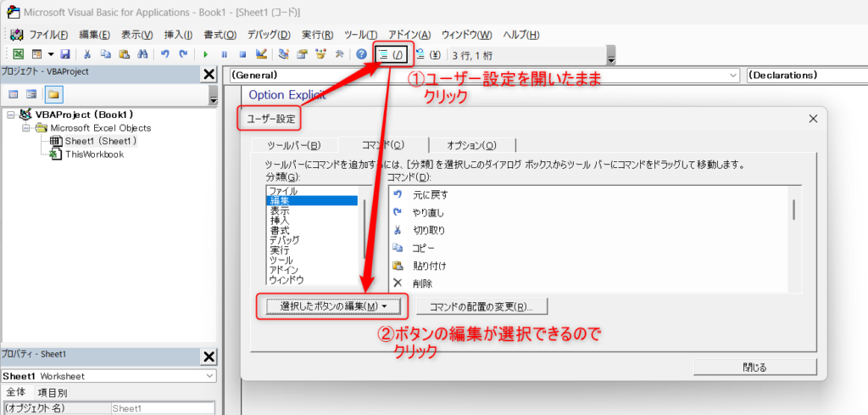Screen dimensions: 868x415
Task: Click the View Microsoft Excel toolbar icon
Action: click(19, 54)
